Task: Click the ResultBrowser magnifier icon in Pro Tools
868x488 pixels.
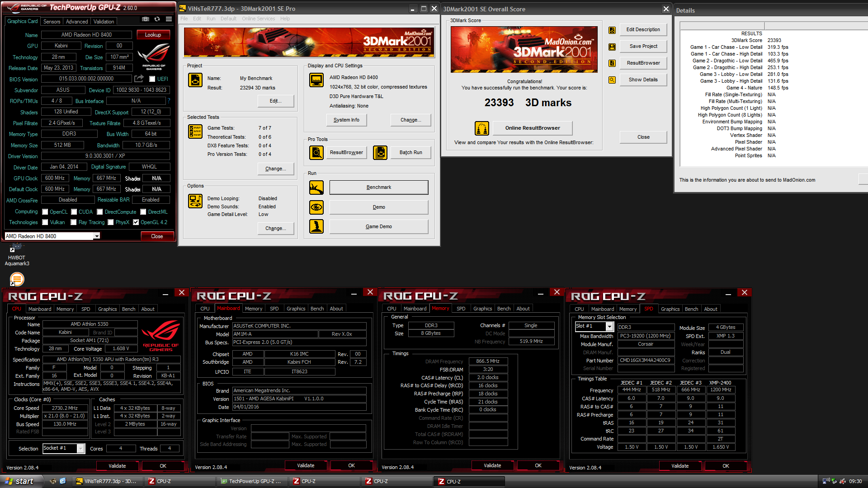Action: (x=316, y=153)
